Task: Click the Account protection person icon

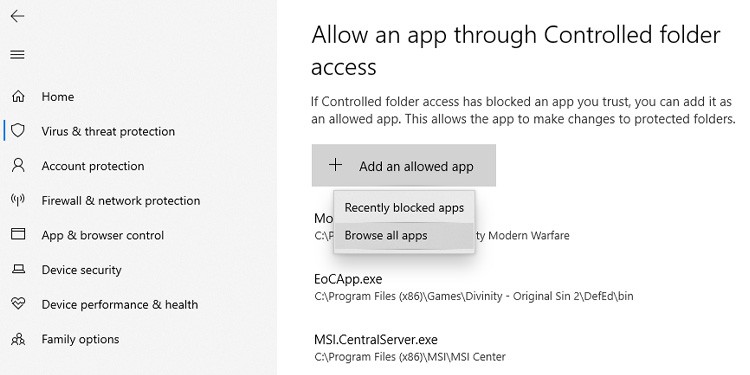Action: pyautogui.click(x=18, y=165)
